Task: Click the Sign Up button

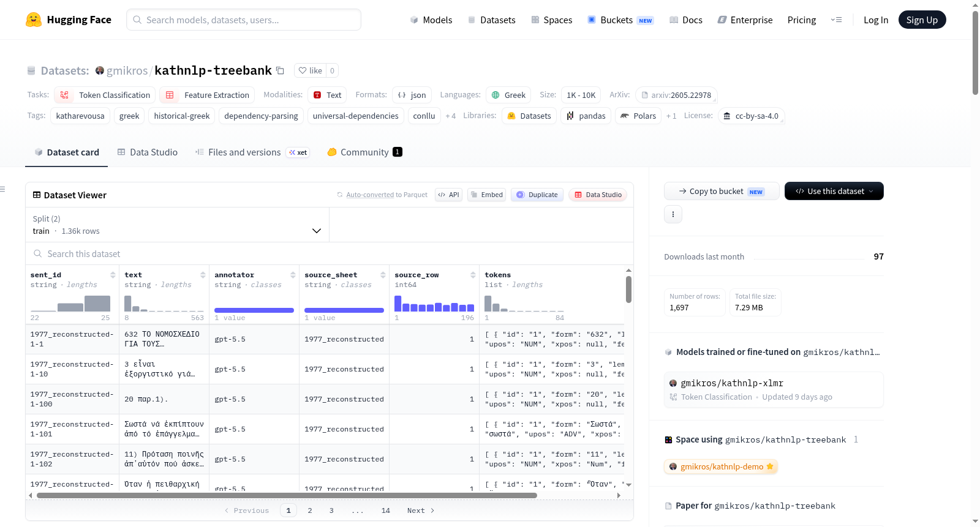Action: click(922, 20)
